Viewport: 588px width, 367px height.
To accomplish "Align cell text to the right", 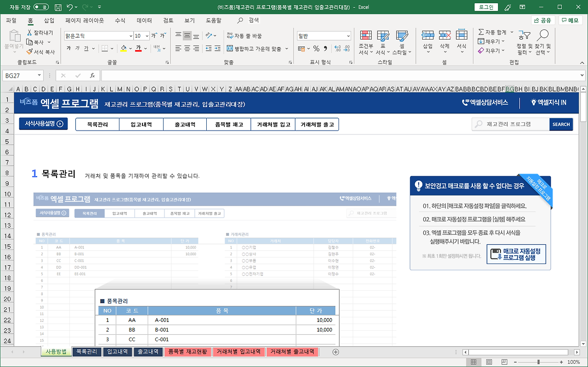I will [196, 48].
